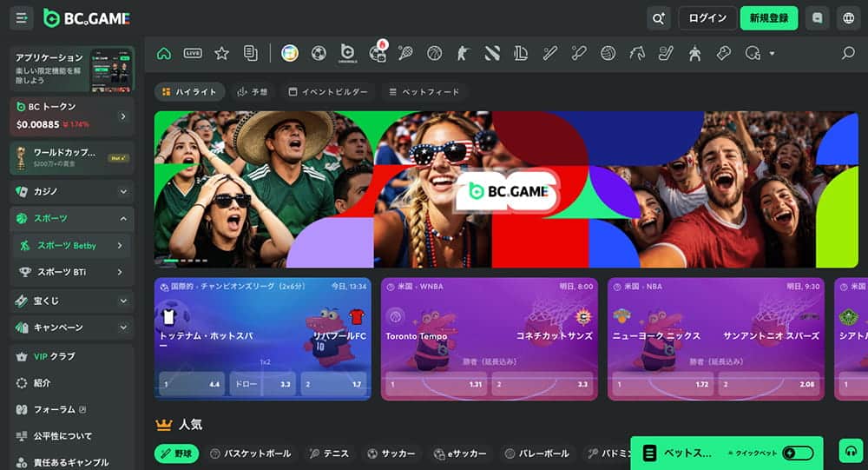Select the ベットフィード tab

tap(424, 92)
